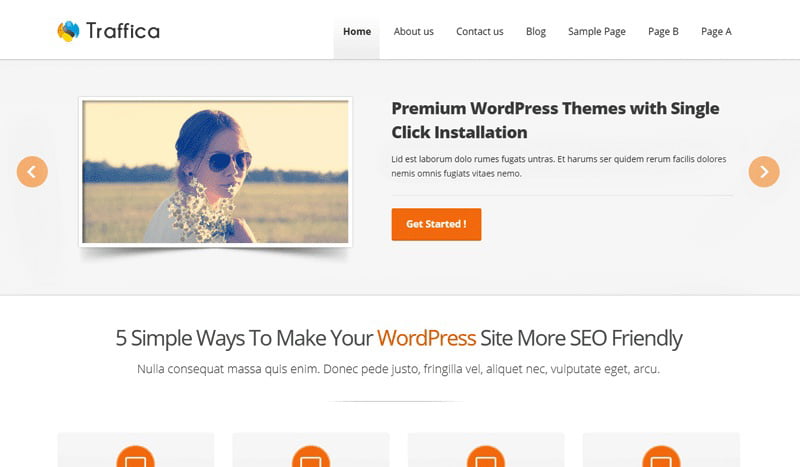Click the fourth orange feature icon
Image resolution: width=800 pixels, height=467 pixels.
[661, 456]
